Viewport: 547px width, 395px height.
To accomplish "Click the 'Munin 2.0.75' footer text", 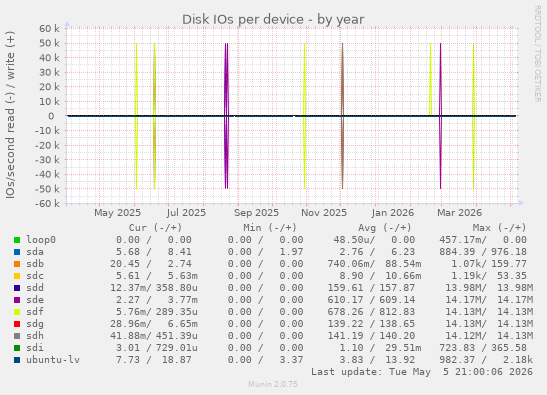I will click(x=273, y=385).
